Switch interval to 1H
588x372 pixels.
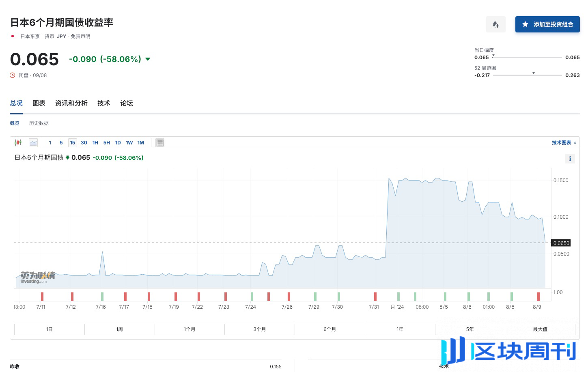point(95,142)
